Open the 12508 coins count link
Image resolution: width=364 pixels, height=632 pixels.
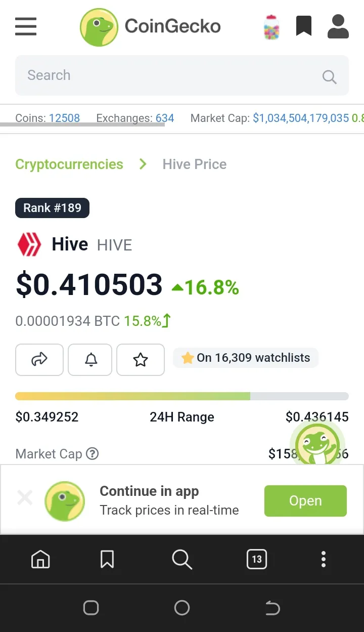(64, 118)
